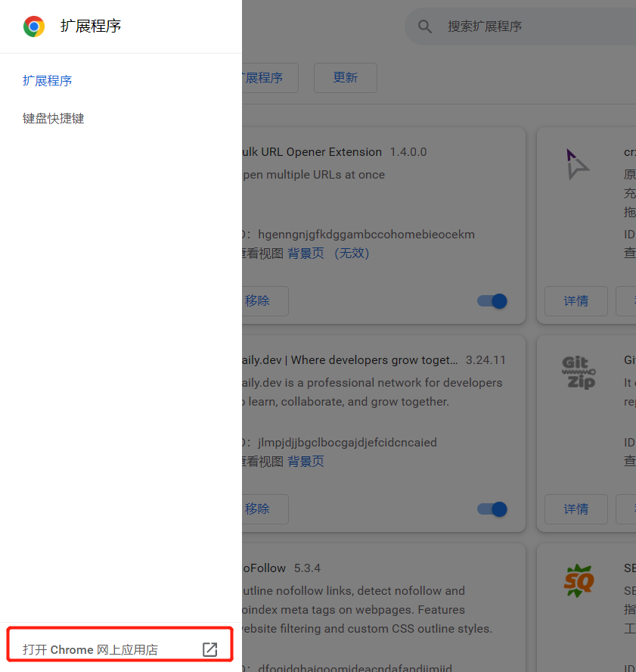Click Bulk URL Opener version 1.4.0.0 text
636x672 pixels.
click(408, 151)
